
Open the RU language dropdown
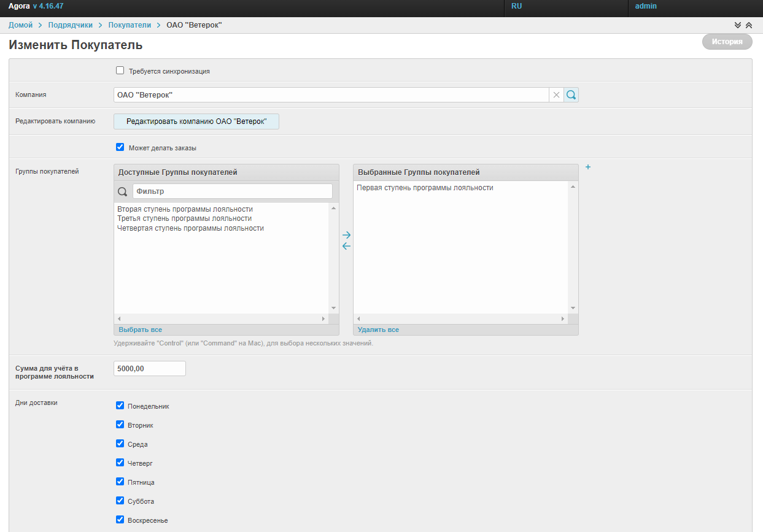(x=516, y=6)
